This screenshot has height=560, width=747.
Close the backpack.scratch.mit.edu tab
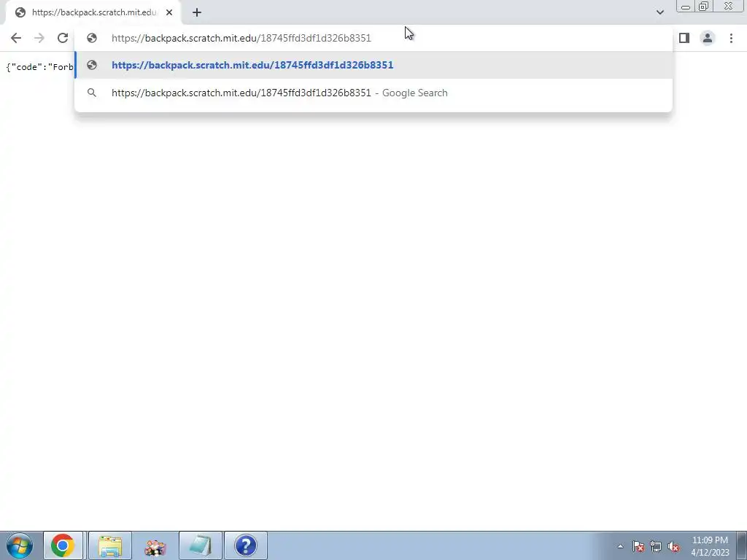[169, 12]
